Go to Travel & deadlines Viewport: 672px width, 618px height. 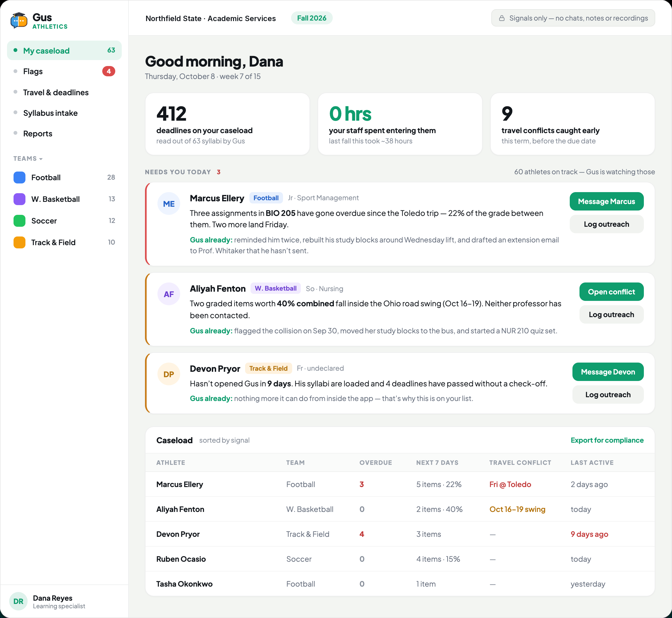64,92
